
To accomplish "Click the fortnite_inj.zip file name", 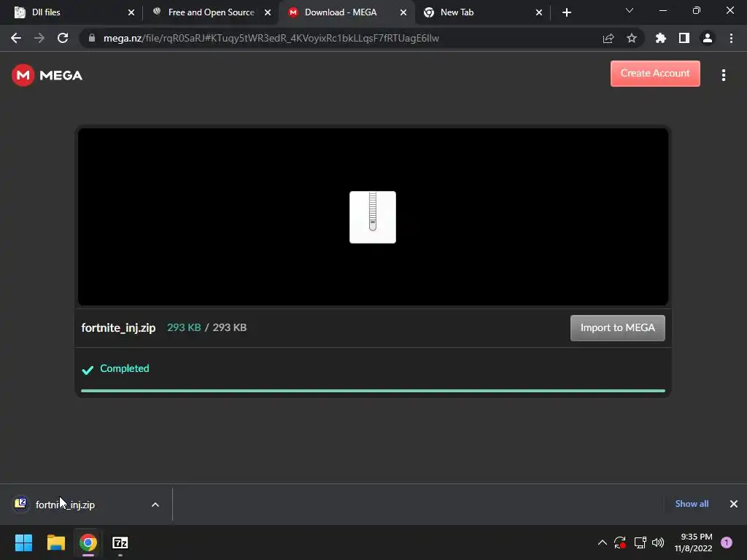I will (x=118, y=327).
